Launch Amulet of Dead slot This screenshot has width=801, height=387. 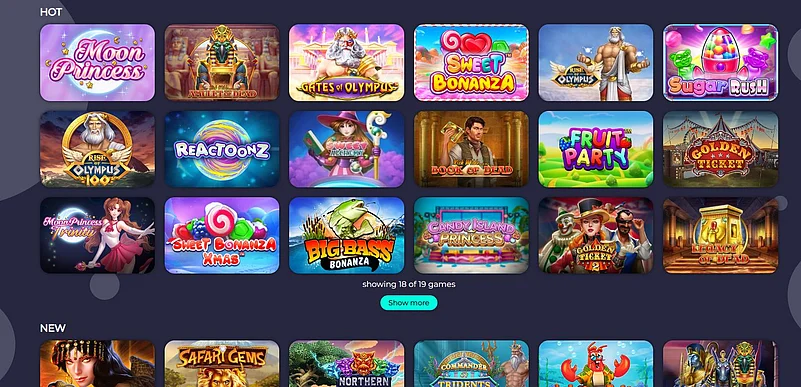click(x=222, y=62)
